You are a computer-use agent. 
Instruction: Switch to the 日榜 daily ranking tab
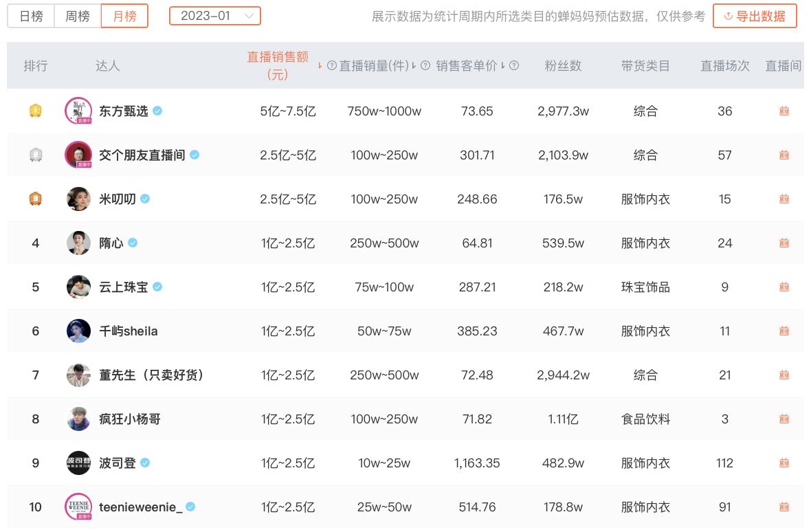(x=31, y=16)
